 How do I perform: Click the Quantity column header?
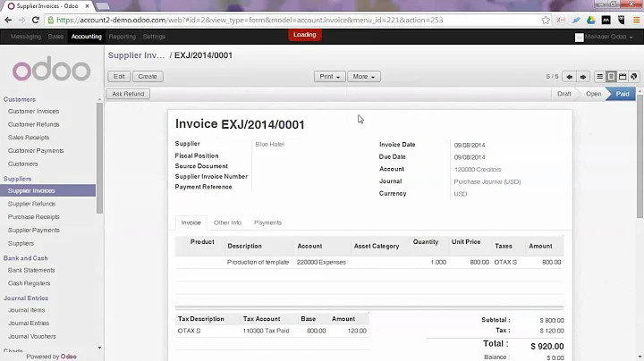[426, 242]
